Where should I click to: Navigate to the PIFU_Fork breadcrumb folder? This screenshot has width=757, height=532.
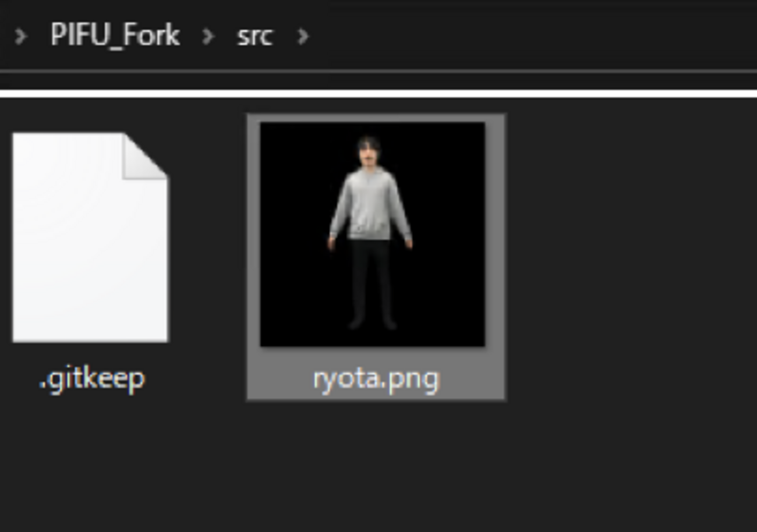(115, 36)
